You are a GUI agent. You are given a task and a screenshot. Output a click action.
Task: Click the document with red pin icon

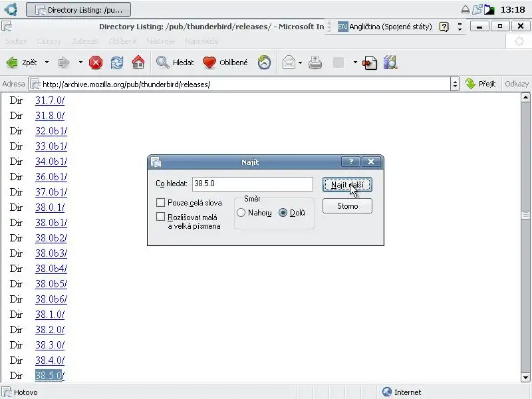[370, 63]
